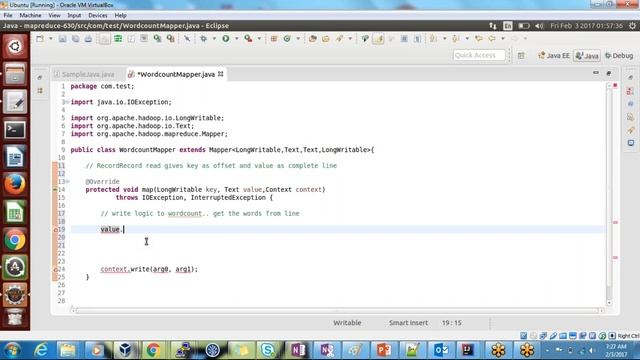Click the green Run button

click(226, 39)
